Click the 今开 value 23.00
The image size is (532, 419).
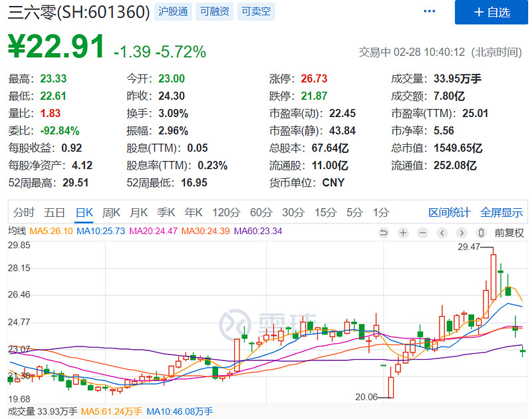(172, 78)
